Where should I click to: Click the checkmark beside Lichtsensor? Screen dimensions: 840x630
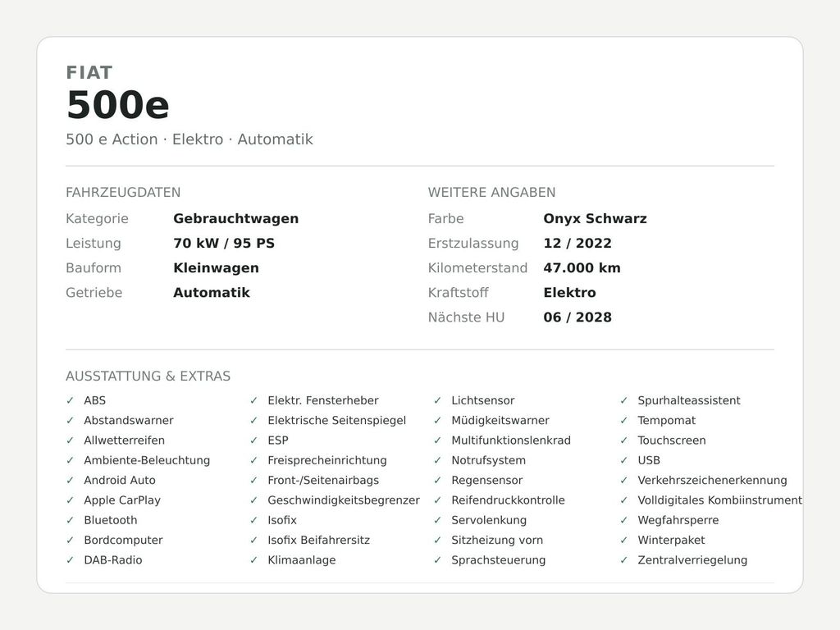(438, 400)
